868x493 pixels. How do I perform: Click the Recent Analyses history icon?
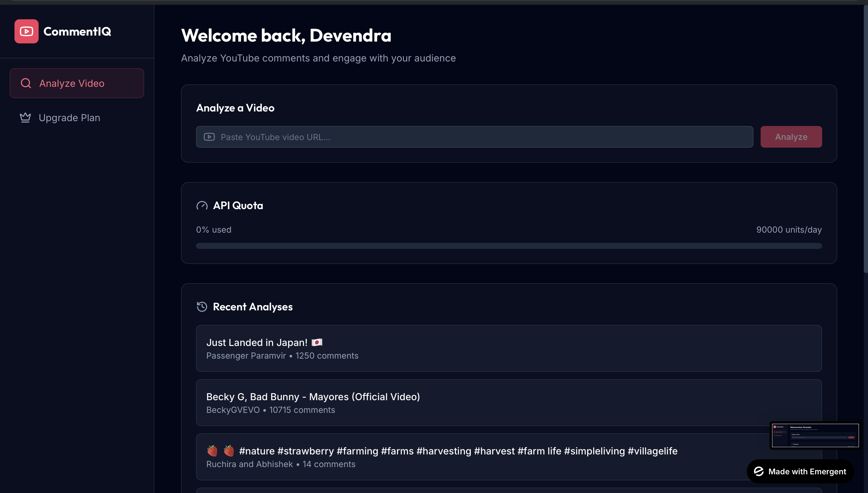202,307
